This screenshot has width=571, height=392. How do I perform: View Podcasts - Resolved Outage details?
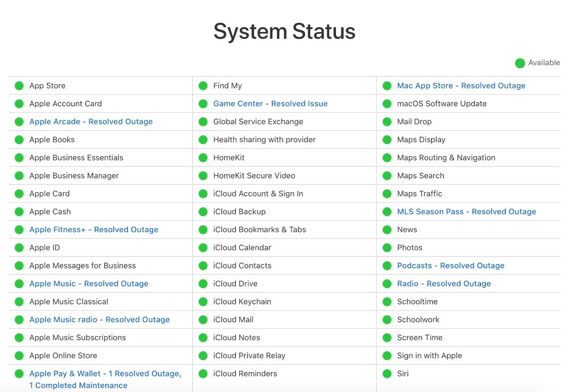point(451,265)
